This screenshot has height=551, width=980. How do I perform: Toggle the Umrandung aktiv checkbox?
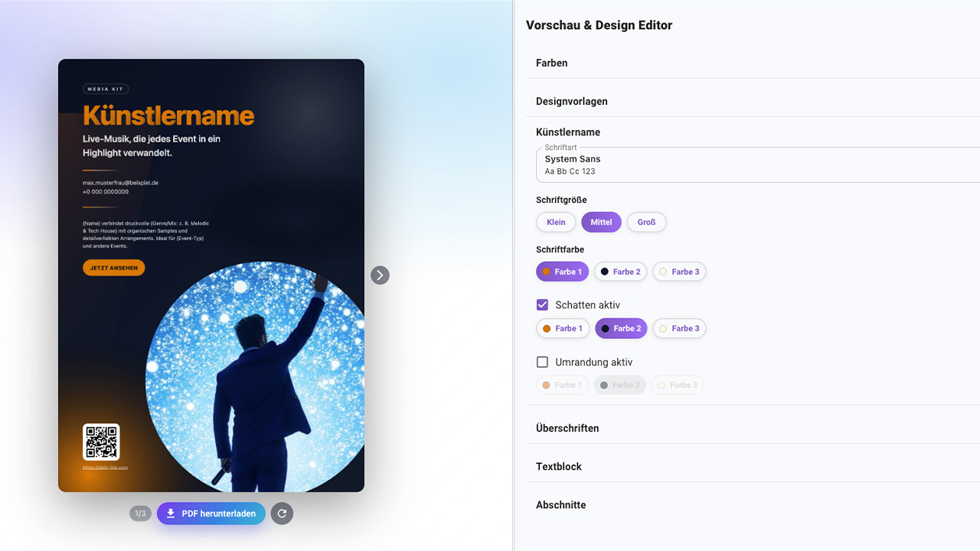pos(542,362)
